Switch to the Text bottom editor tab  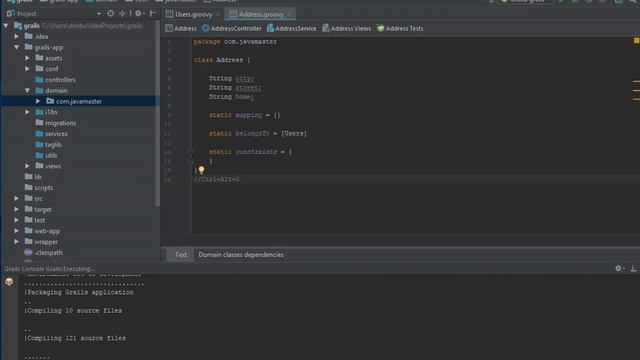coord(180,255)
